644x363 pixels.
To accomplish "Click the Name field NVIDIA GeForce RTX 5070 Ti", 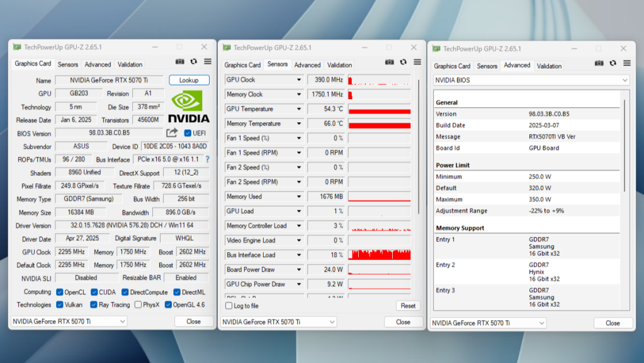I will (x=109, y=80).
